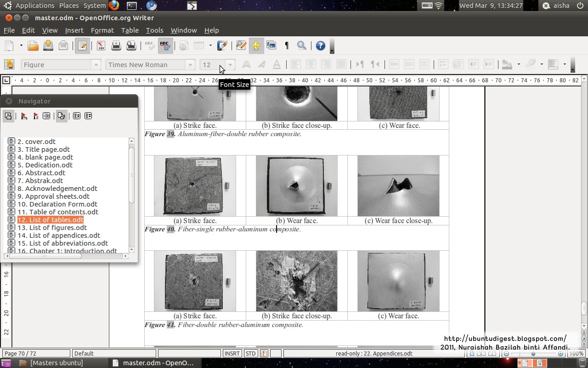Viewport: 588px width, 368px height.
Task: Open OpenOffice.org Help
Action: (x=321, y=46)
